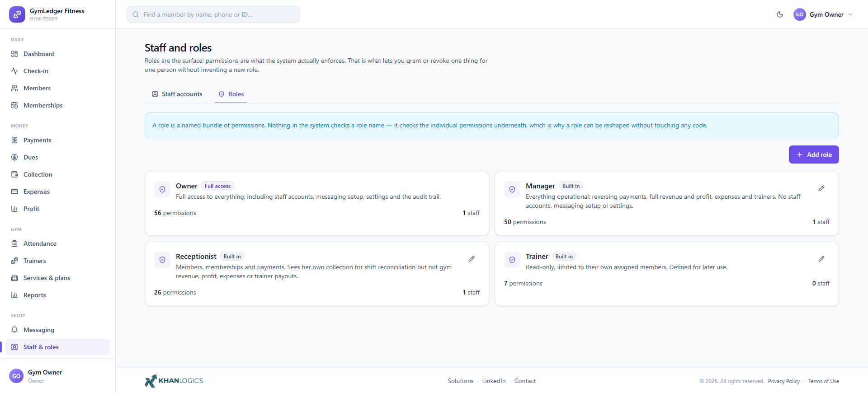Click the GymLedger Fitness logo icon

click(17, 14)
